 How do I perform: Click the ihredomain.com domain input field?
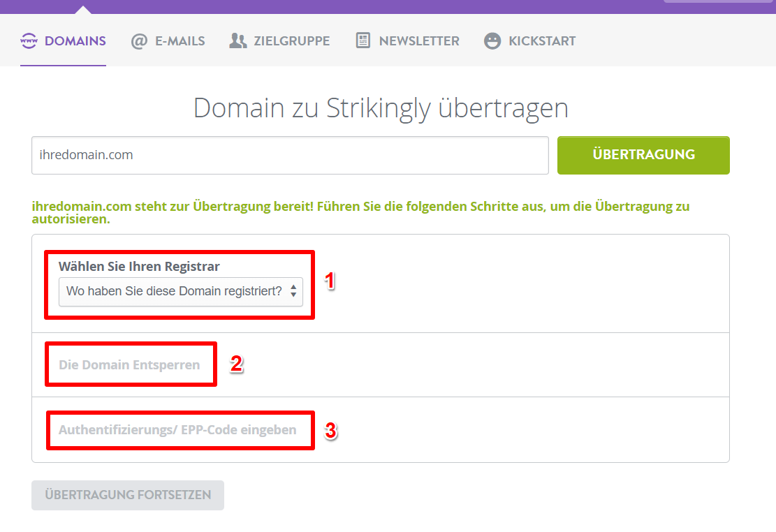click(290, 156)
